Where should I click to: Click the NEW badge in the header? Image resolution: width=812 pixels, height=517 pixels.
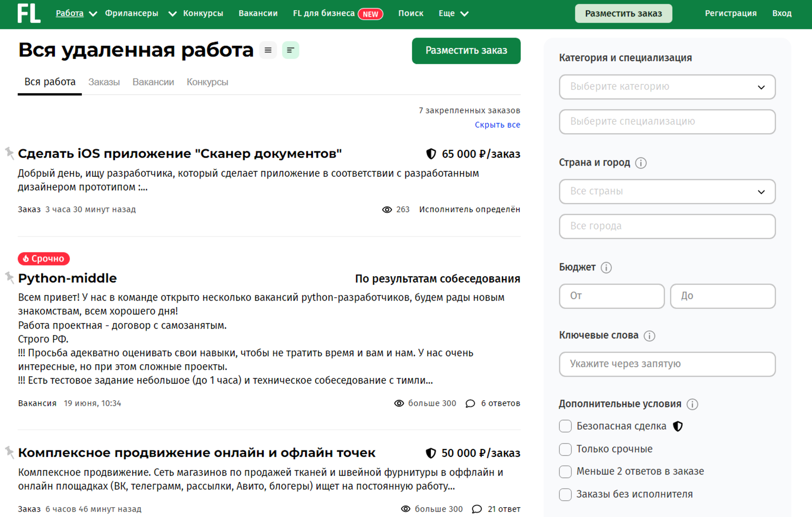pyautogui.click(x=370, y=14)
